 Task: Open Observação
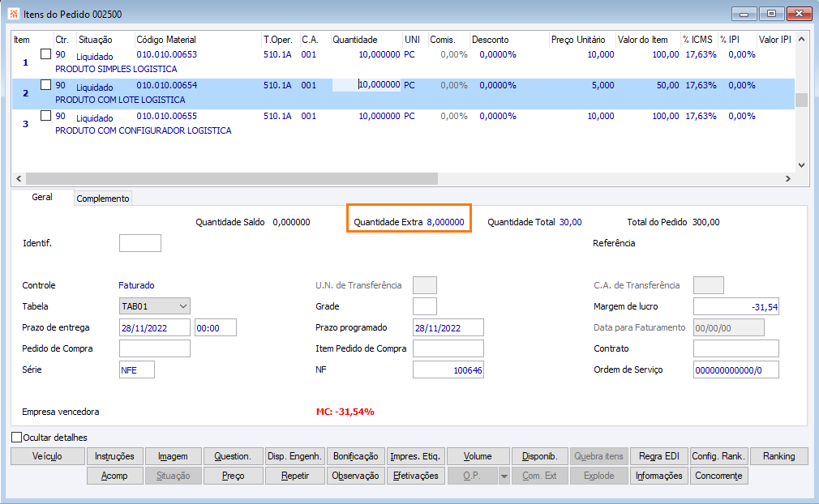click(356, 476)
